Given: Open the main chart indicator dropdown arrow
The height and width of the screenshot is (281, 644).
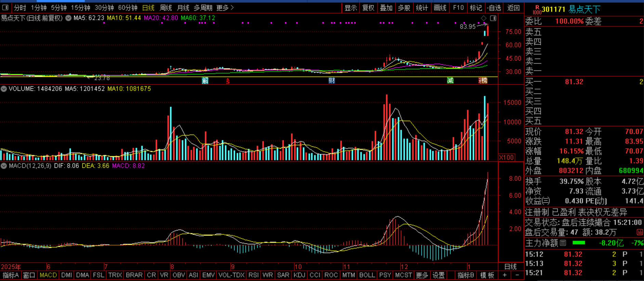Looking at the screenshot, I should [68, 18].
